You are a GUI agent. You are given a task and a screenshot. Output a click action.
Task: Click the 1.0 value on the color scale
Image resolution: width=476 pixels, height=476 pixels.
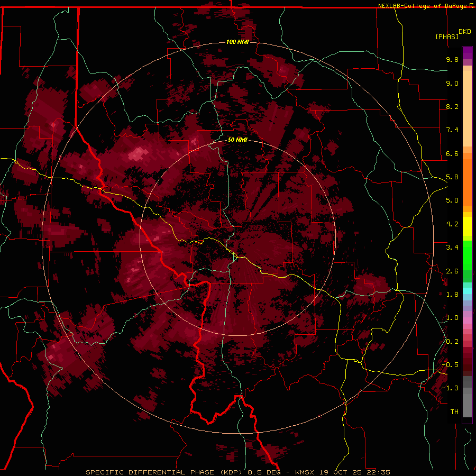452,318
